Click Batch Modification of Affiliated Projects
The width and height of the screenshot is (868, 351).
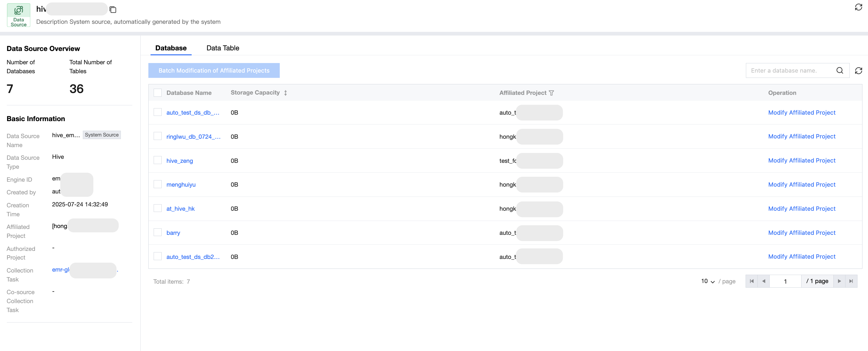click(x=214, y=70)
